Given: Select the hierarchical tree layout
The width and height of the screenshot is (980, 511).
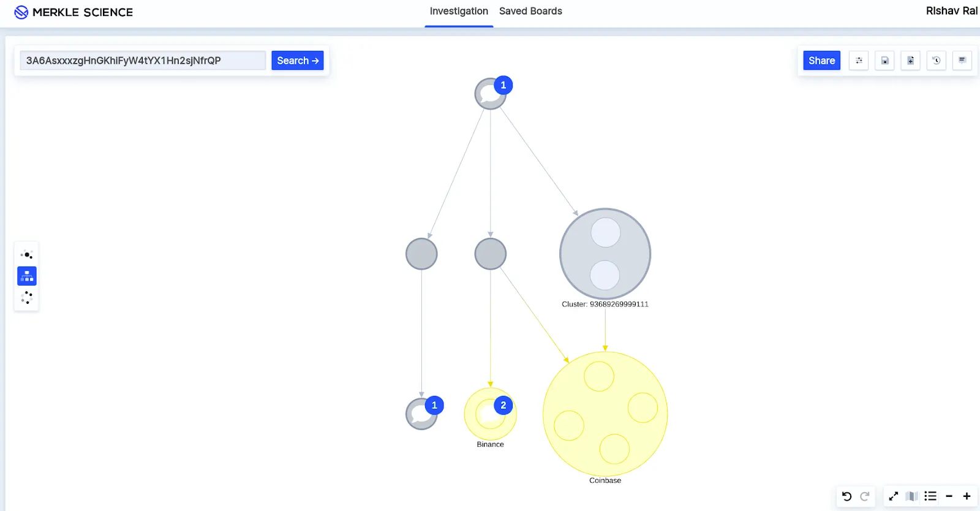Looking at the screenshot, I should [x=27, y=276].
